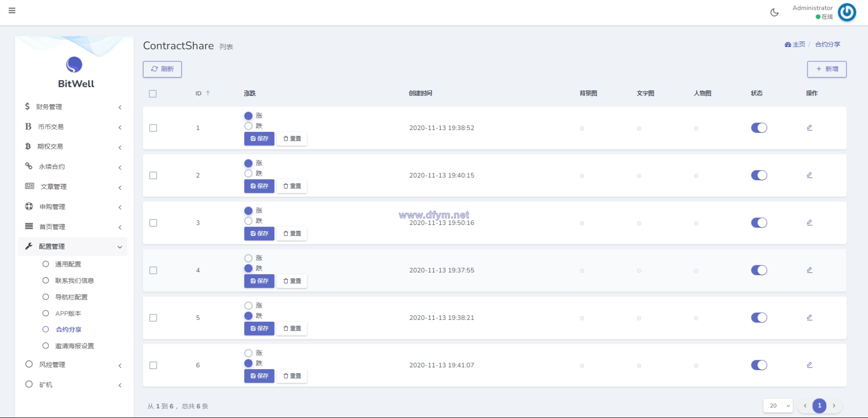Check the checkbox for row 4
The image size is (868, 418).
tap(153, 271)
